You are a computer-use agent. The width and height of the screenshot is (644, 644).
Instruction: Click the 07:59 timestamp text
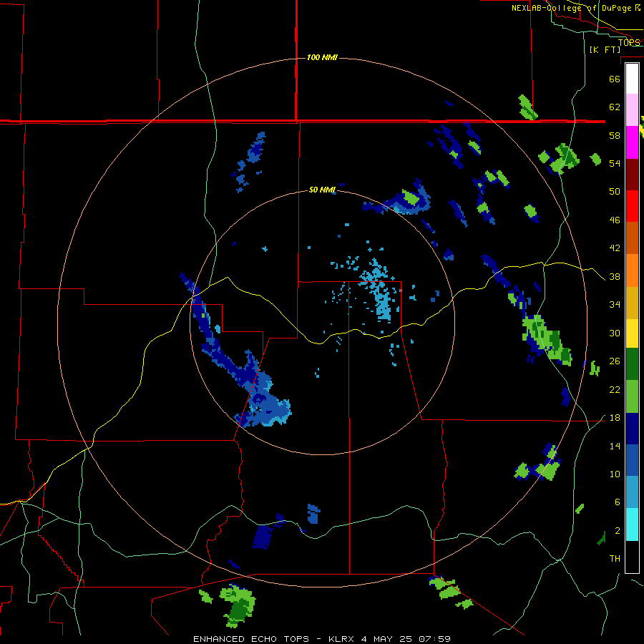[434, 639]
